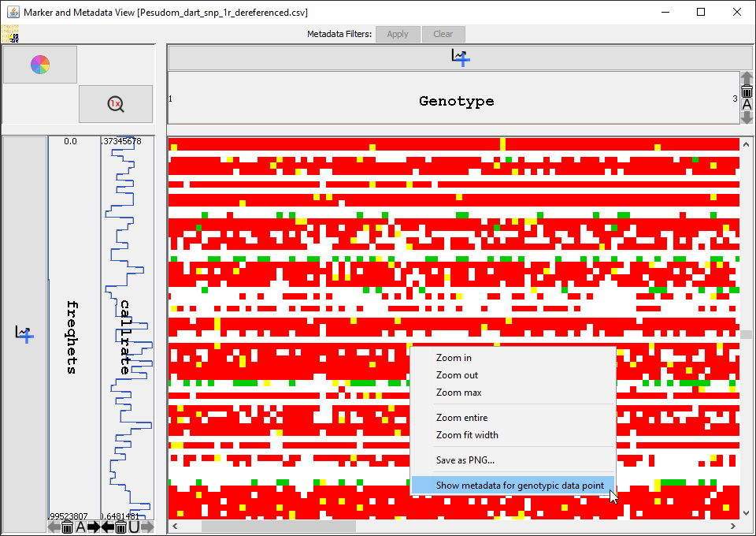Add a row graph with the left chart-plus icon
Image resolution: width=756 pixels, height=536 pixels.
tap(24, 333)
